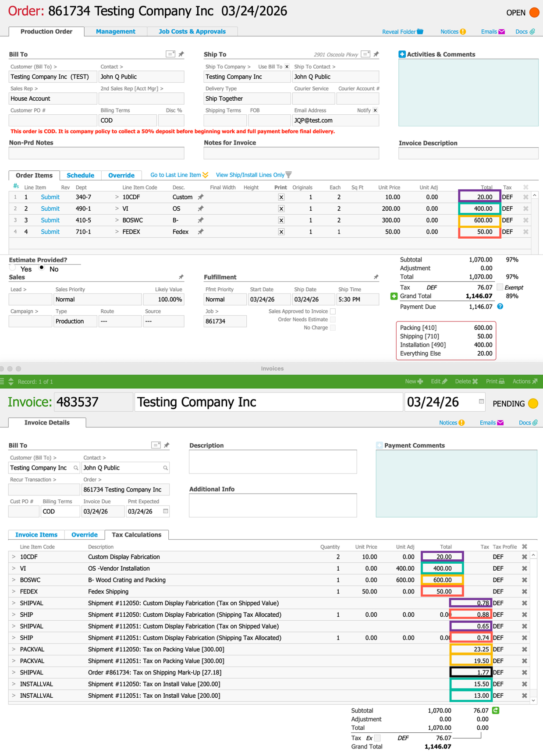Add activity with blue plus icon
543x756 pixels.
pos(402,54)
